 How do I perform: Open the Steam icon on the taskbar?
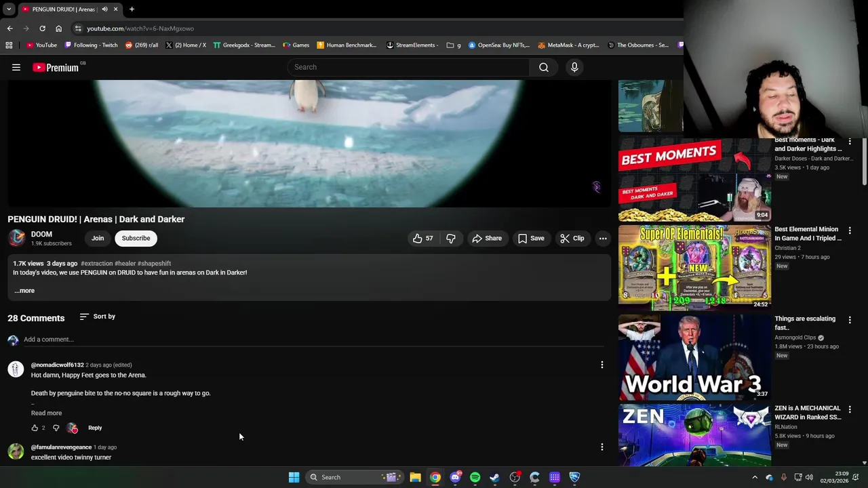coord(495,477)
